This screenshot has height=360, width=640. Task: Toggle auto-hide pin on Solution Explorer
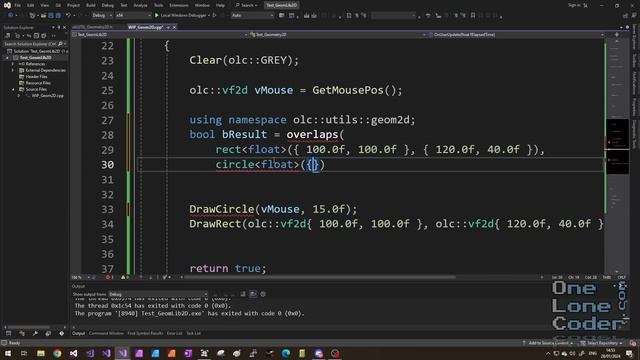[58, 27]
